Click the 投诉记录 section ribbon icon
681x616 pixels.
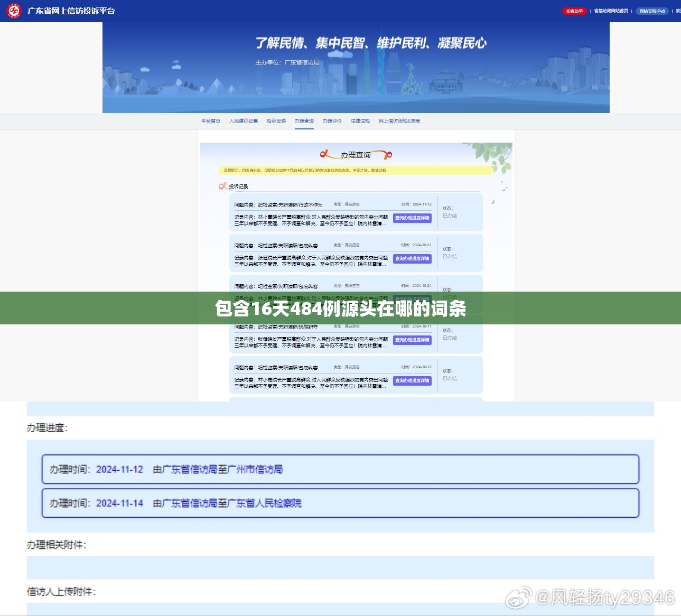[223, 186]
